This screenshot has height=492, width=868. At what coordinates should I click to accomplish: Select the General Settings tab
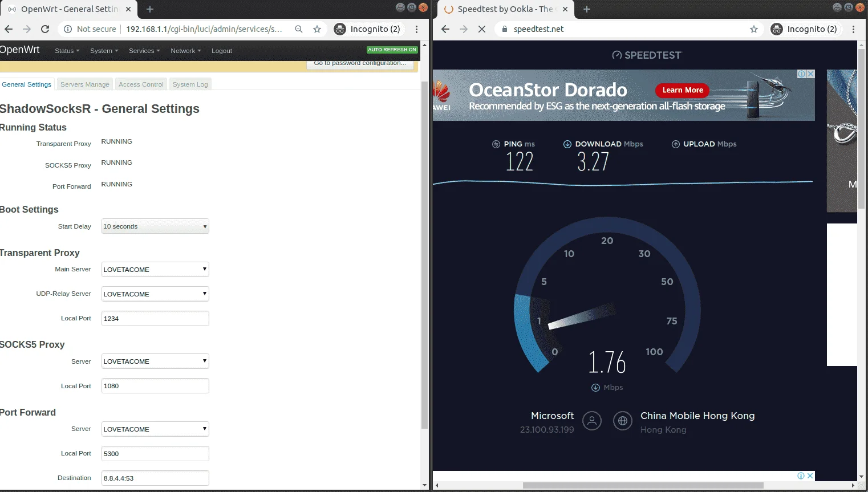[x=26, y=84]
